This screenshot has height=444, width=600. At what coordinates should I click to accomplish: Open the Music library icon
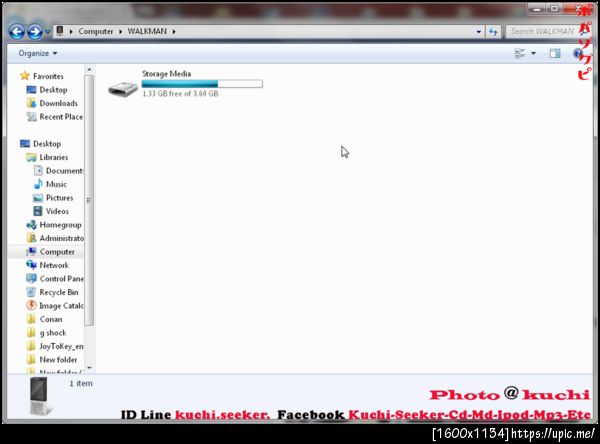(x=38, y=184)
